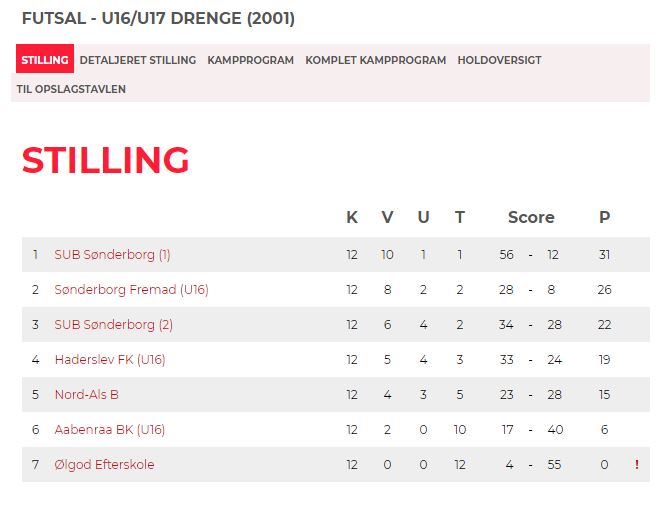The width and height of the screenshot is (666, 507).
Task: Select the STILLING tab
Action: (x=45, y=59)
